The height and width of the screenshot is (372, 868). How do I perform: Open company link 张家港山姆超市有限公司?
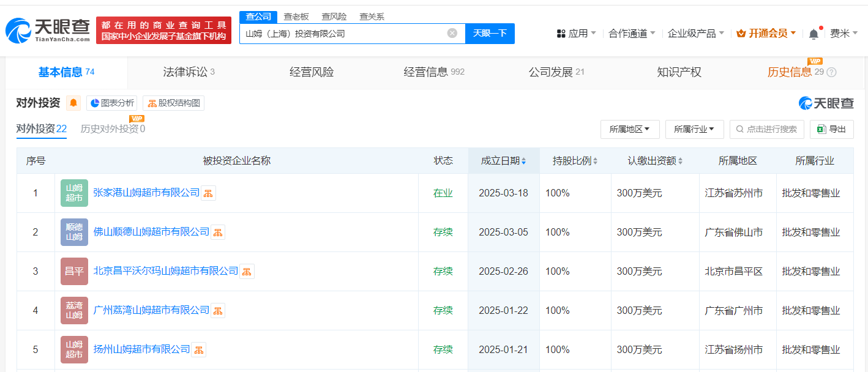tap(146, 193)
